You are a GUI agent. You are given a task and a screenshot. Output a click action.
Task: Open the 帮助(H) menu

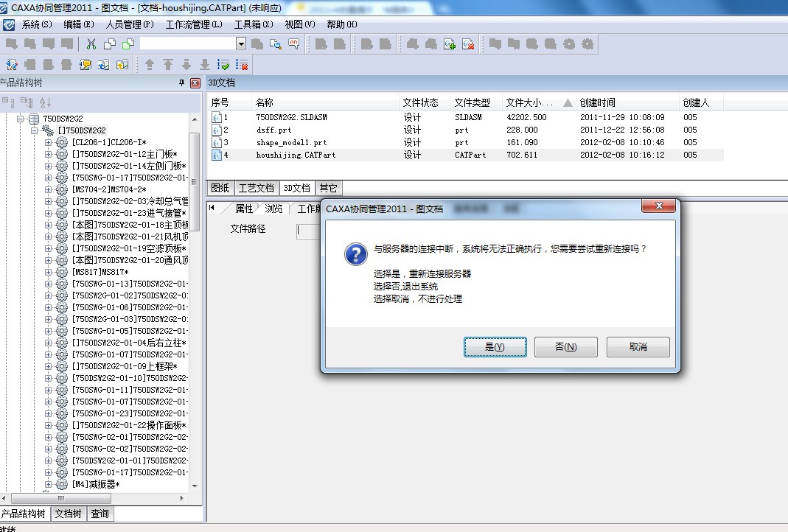342,24
